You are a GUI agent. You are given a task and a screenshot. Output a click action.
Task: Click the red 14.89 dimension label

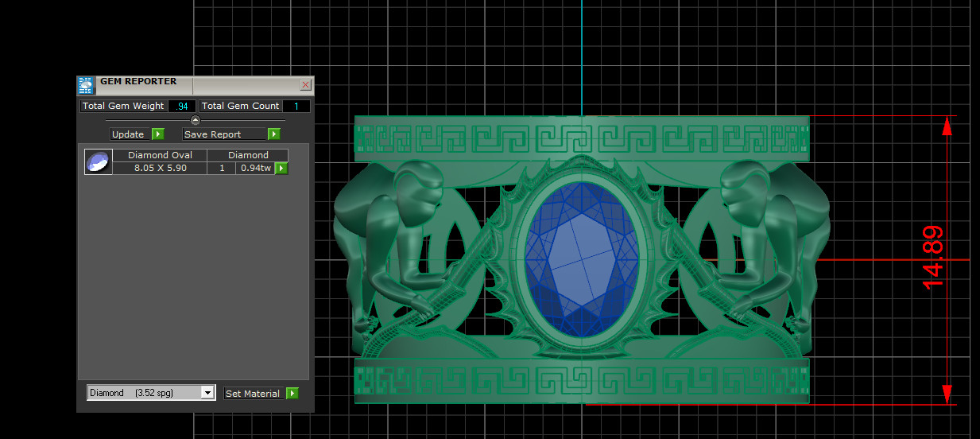pos(933,257)
